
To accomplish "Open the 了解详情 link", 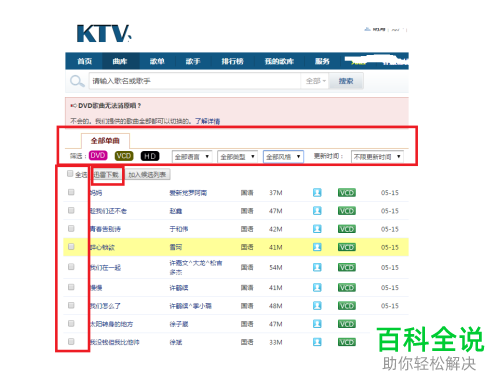I will 208,121.
